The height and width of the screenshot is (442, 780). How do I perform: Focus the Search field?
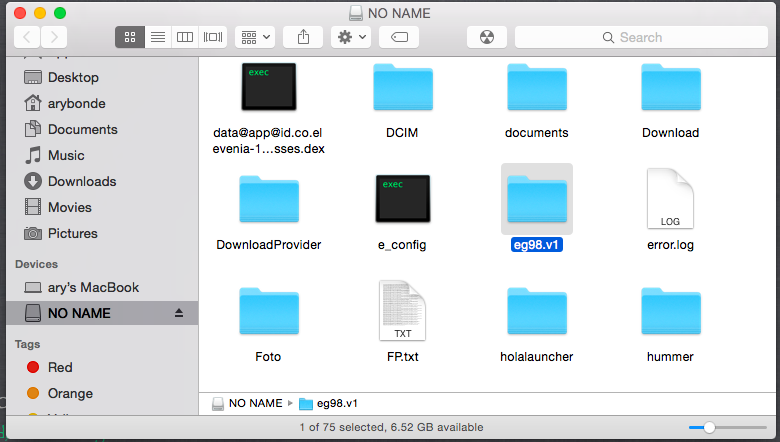pos(641,37)
